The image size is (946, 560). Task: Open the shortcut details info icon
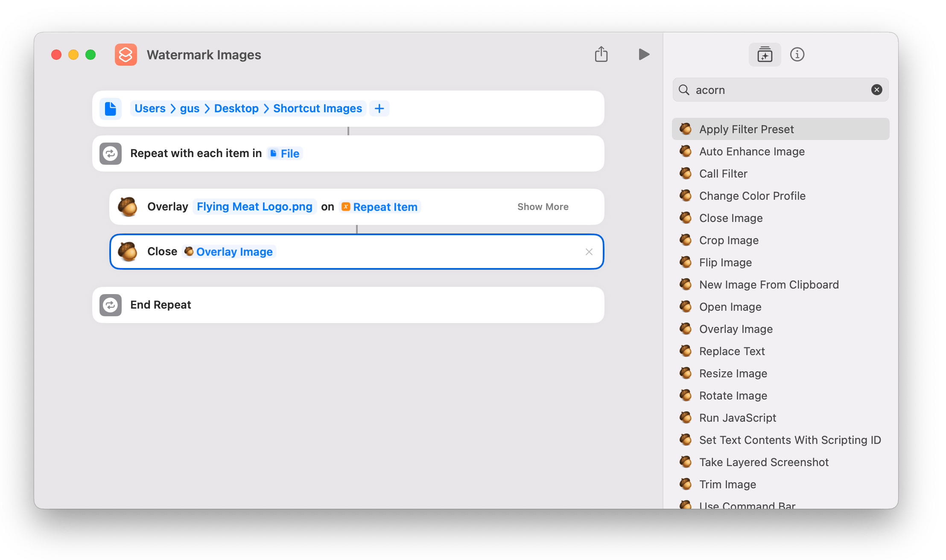pos(797,55)
